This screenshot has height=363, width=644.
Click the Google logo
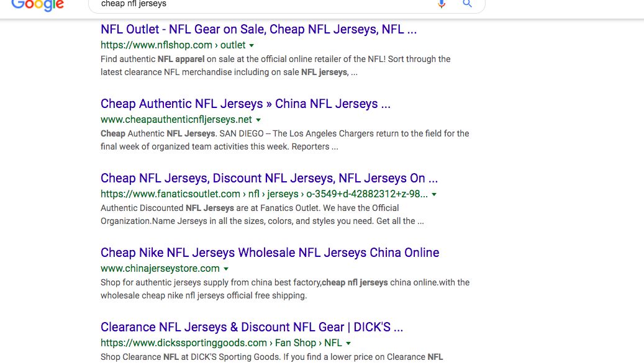pos(37,6)
